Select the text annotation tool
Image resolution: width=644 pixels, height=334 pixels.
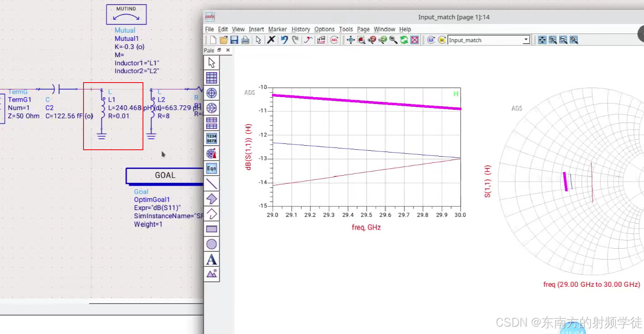click(x=211, y=259)
